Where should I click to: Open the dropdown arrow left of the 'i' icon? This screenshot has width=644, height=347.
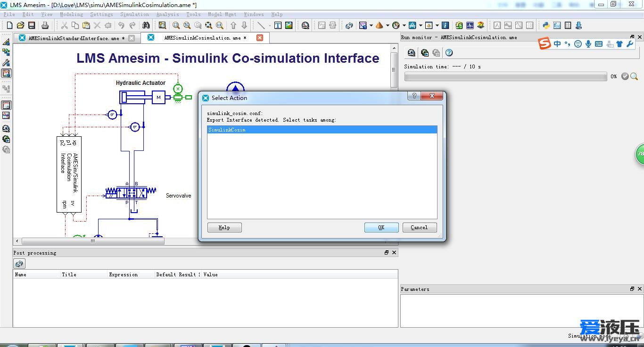pyautogui.click(x=437, y=25)
